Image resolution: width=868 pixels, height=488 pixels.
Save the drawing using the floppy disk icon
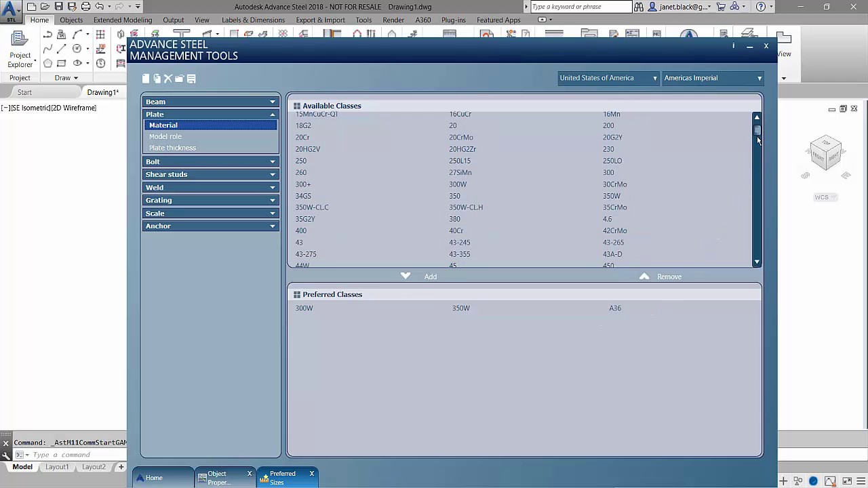click(59, 7)
